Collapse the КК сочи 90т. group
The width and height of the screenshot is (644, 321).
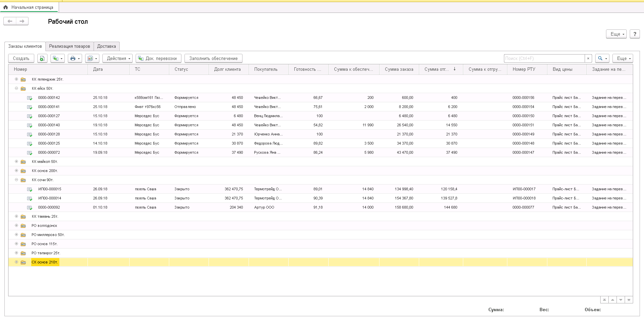click(16, 180)
